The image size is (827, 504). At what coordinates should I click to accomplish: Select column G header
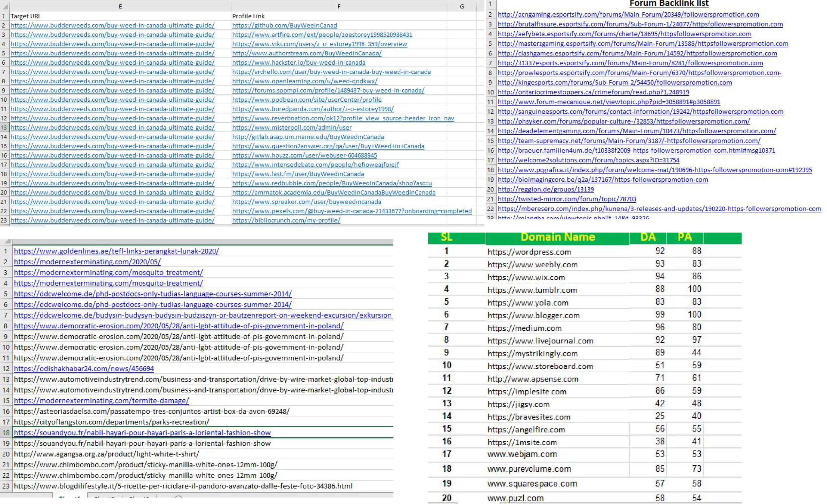(x=462, y=6)
